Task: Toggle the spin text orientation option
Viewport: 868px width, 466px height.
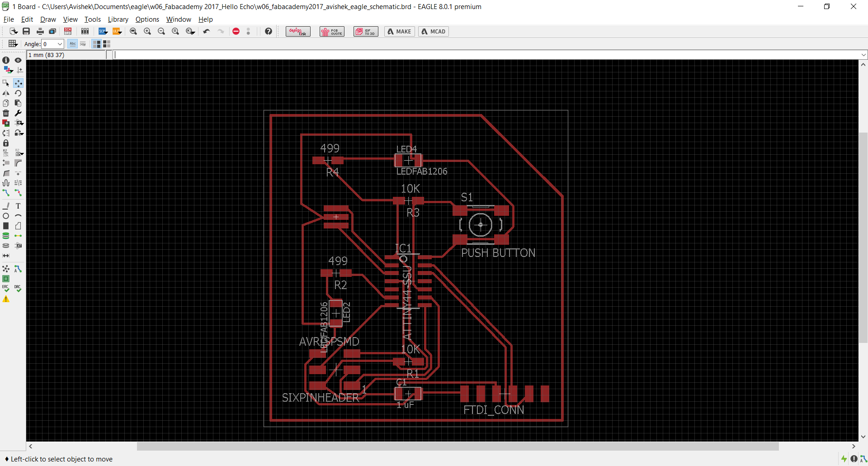Action: (83, 44)
